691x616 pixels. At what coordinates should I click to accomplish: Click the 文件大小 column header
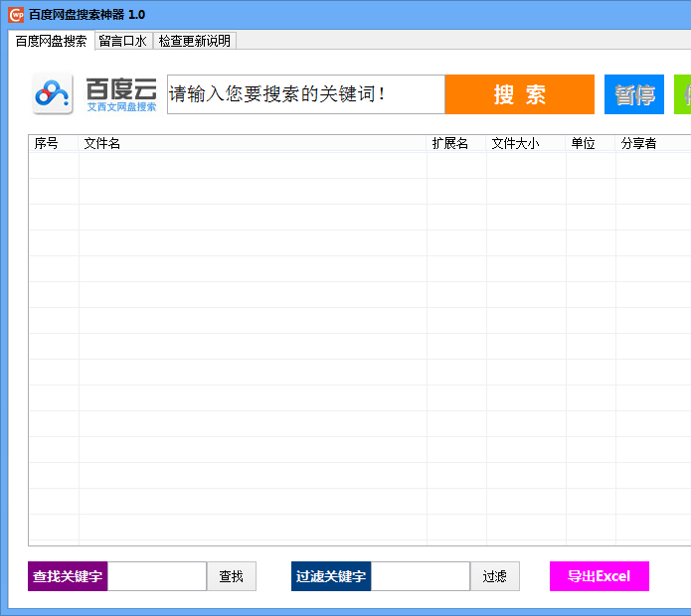(x=526, y=144)
